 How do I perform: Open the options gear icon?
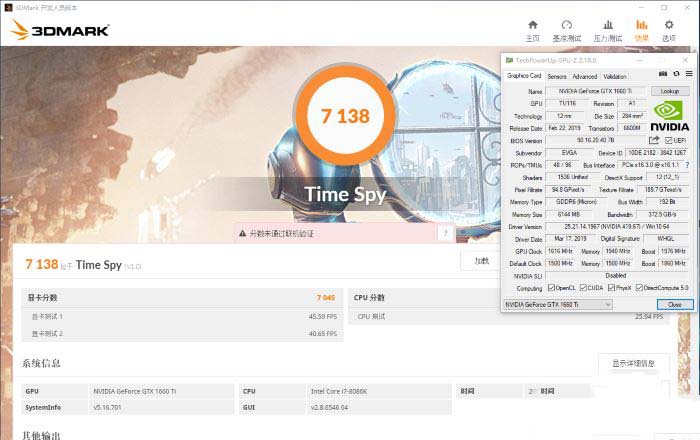click(669, 25)
